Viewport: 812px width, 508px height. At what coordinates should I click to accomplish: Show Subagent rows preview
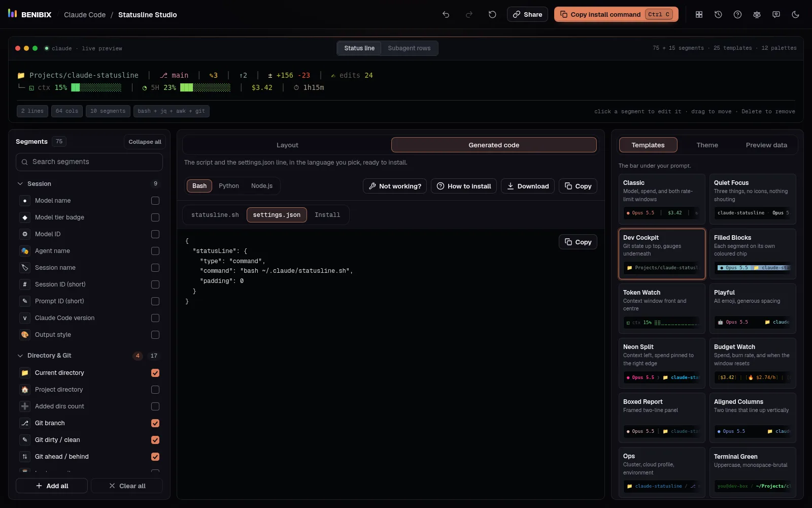coord(409,48)
